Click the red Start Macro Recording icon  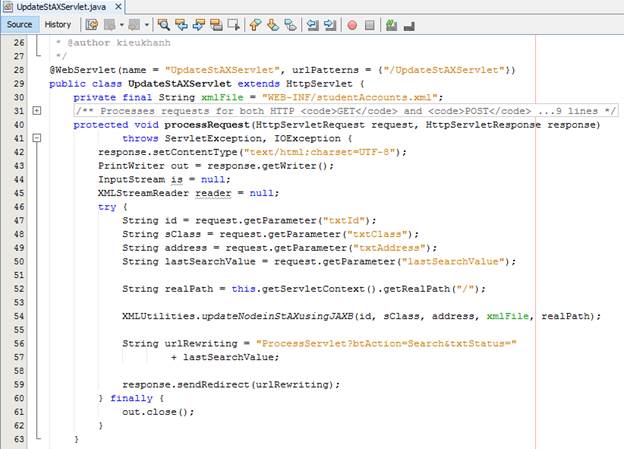(x=352, y=25)
